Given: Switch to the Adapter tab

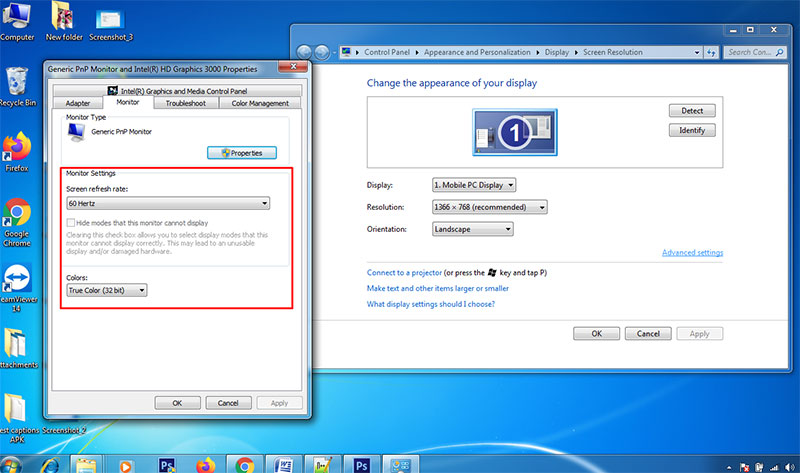Looking at the screenshot, I should pyautogui.click(x=77, y=103).
